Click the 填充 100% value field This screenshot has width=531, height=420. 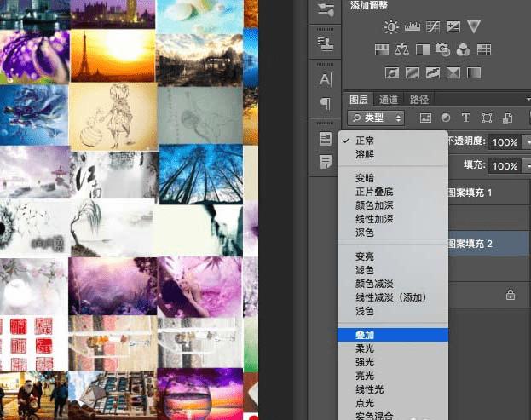tap(505, 166)
